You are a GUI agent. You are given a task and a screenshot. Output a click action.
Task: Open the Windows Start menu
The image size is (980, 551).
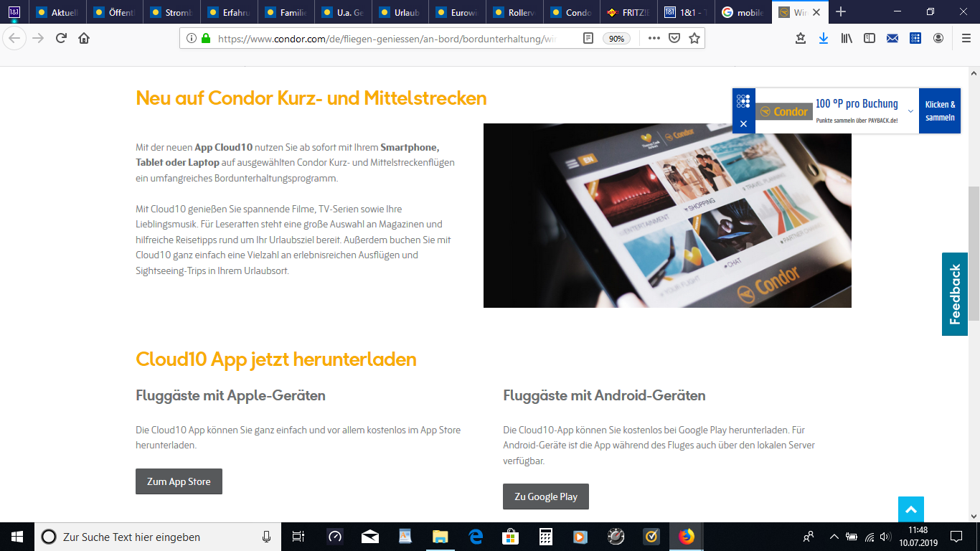click(17, 537)
